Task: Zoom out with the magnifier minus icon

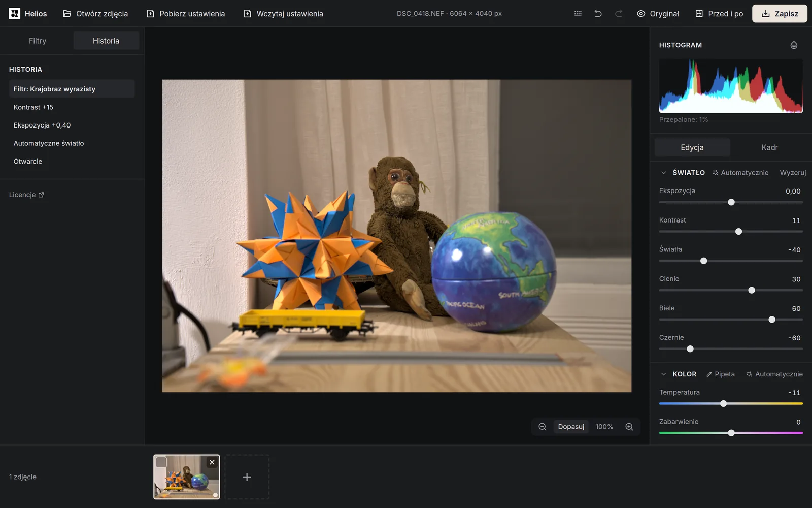Action: coord(542,427)
